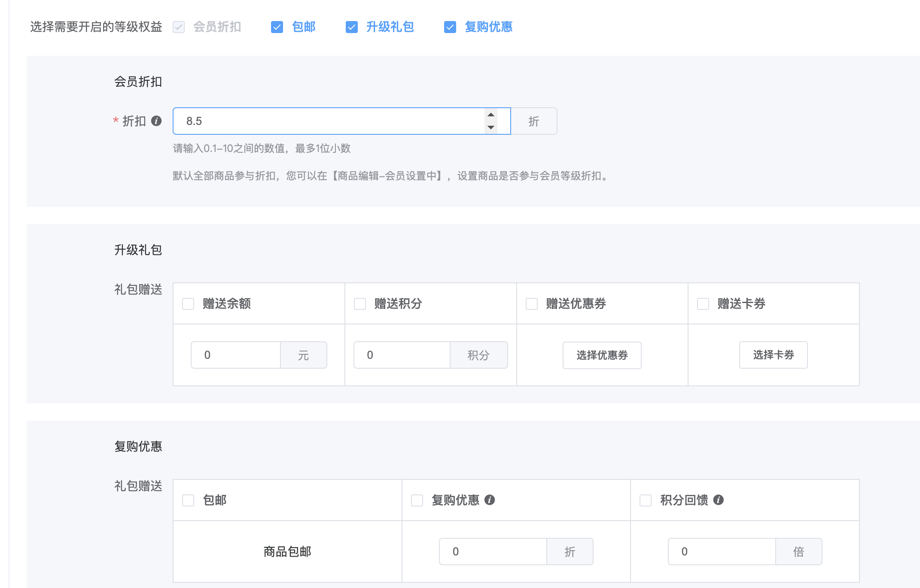Viewport: 920px width, 588px height.
Task: Click the 积分 unit suffix
Action: [478, 355]
